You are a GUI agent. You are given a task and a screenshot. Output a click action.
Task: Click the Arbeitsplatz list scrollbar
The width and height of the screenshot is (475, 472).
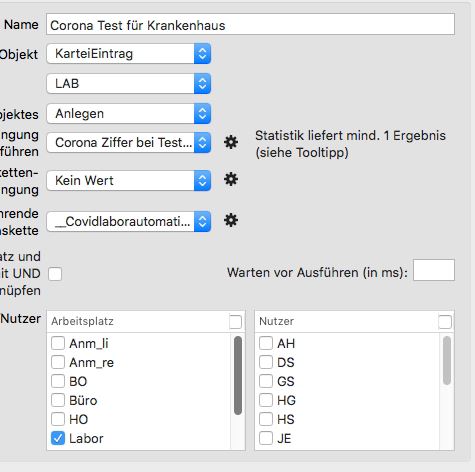[238, 375]
